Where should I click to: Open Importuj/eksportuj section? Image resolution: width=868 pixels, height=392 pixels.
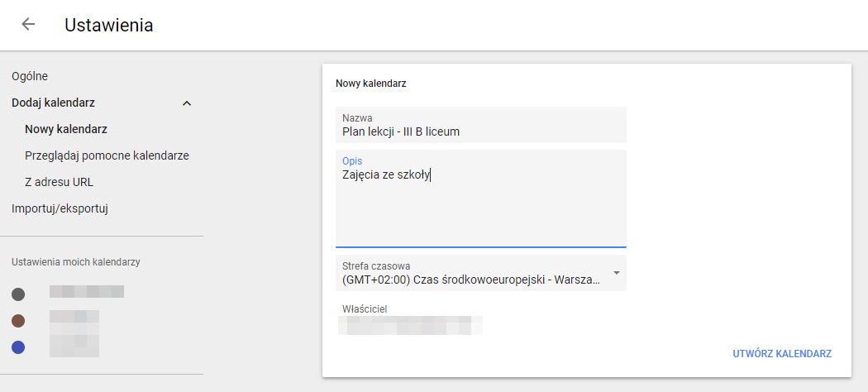click(x=60, y=208)
